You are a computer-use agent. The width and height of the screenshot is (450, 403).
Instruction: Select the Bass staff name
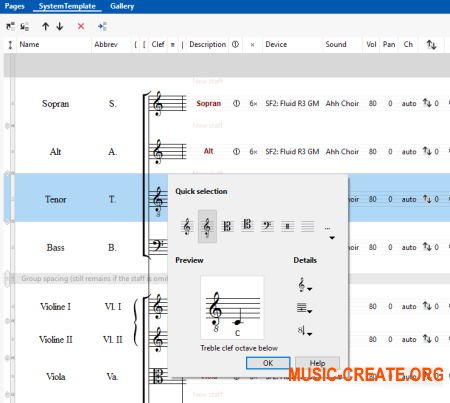(55, 247)
